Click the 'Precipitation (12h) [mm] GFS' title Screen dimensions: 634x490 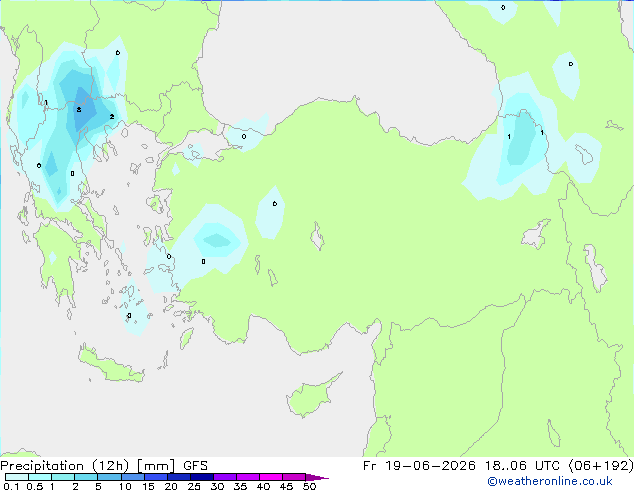[104, 466]
